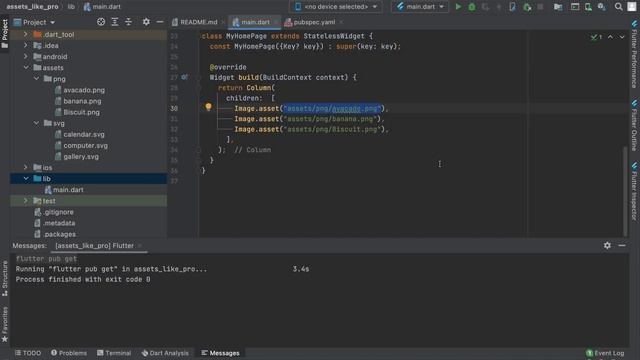The width and height of the screenshot is (640, 360).
Task: Toggle the Flutter Outline side panel
Action: click(634, 125)
